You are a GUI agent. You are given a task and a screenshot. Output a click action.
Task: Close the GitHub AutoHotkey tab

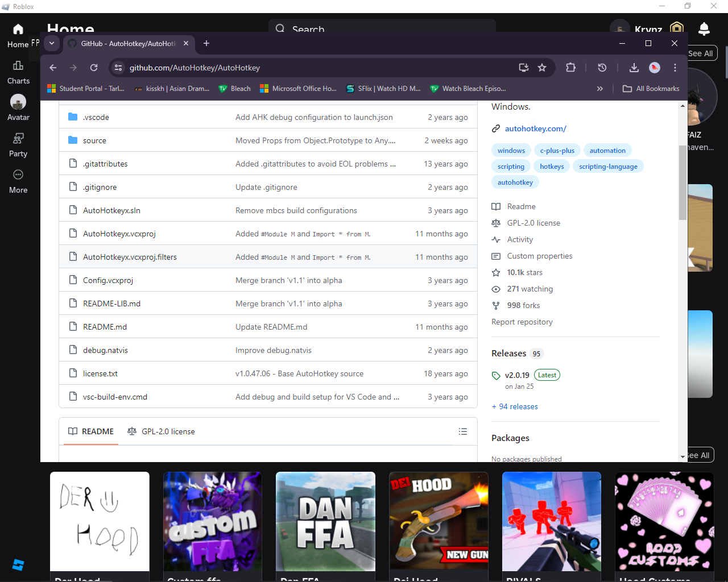[x=186, y=43]
